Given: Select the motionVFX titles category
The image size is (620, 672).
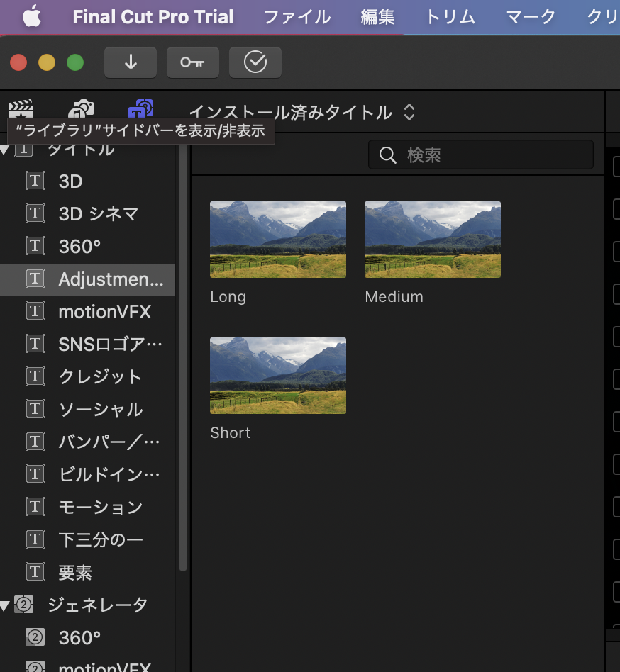Looking at the screenshot, I should click(x=87, y=312).
